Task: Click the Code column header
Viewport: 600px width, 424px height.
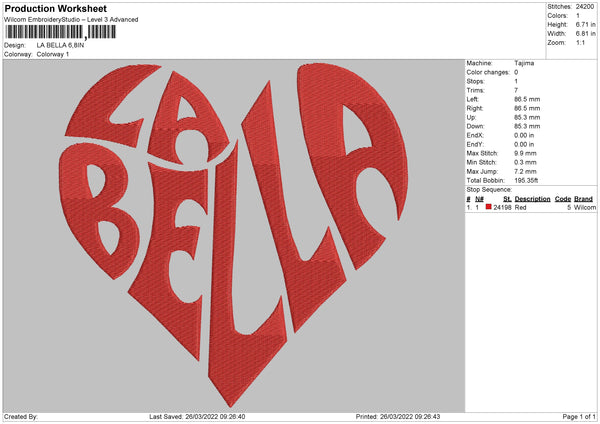Action: click(x=562, y=199)
